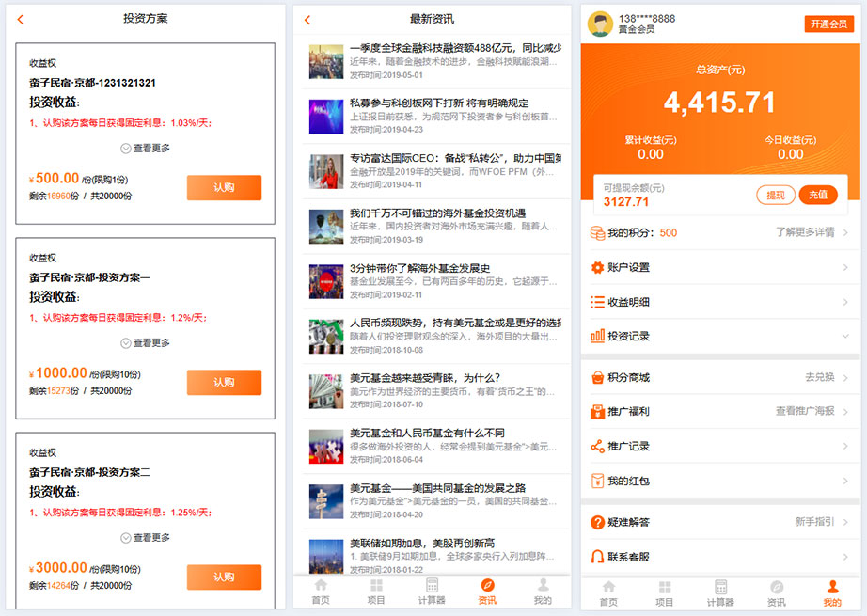
Task: Expand the 我的积分 points detail chevron
Action: (x=846, y=232)
